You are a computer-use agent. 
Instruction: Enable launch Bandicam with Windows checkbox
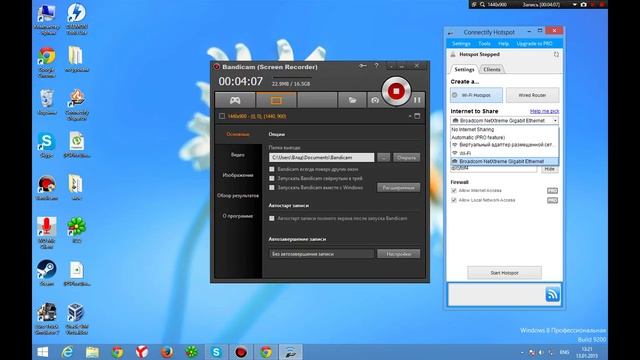pos(272,188)
